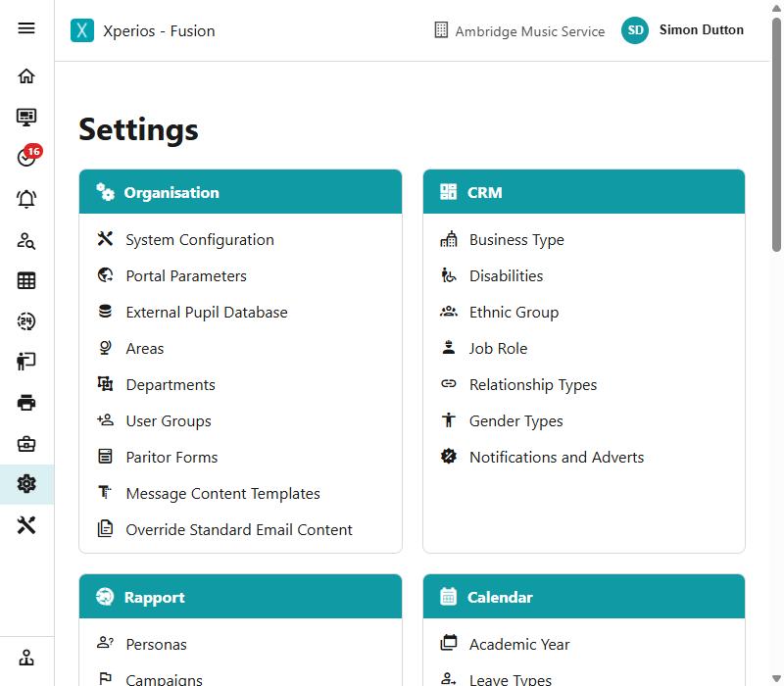This screenshot has width=784, height=686.
Task: Click the Portal Parameters globe icon
Action: coord(105,275)
